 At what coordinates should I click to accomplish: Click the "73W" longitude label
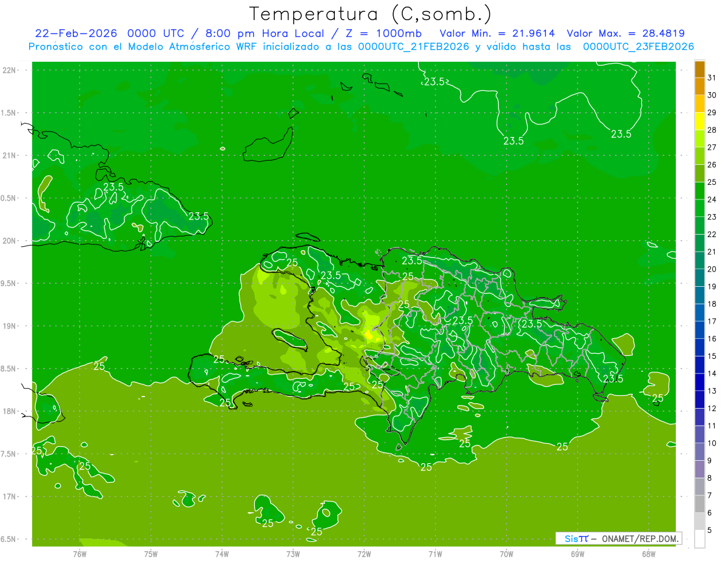pyautogui.click(x=293, y=554)
